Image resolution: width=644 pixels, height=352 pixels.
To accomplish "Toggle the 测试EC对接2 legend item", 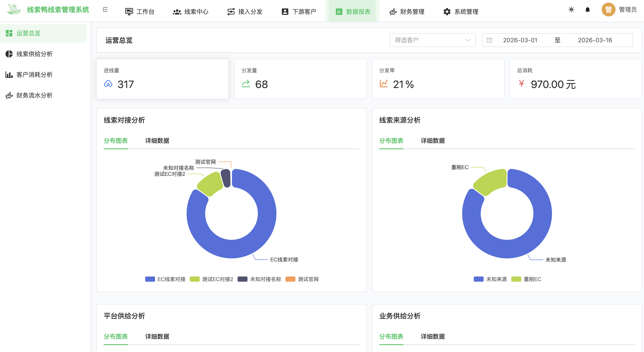I will [211, 279].
